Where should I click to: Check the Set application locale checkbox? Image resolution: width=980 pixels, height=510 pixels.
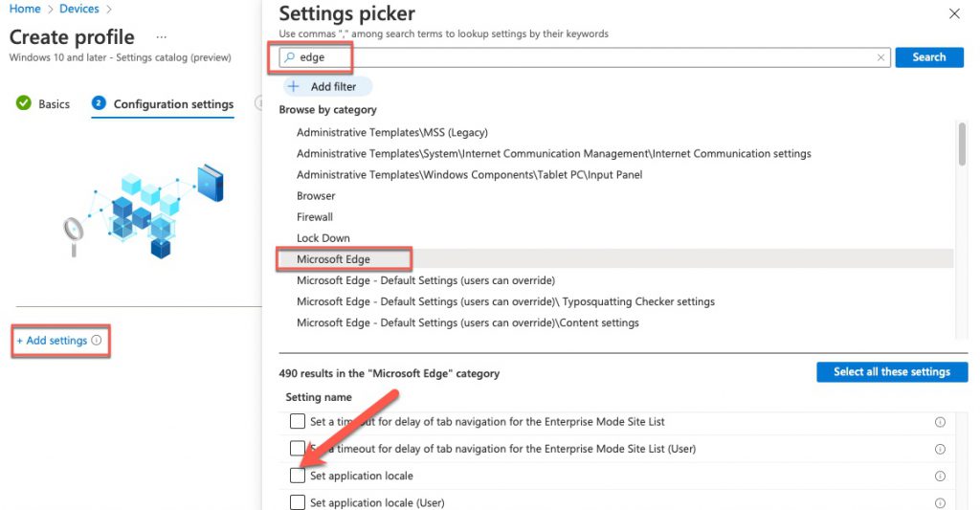click(x=298, y=476)
